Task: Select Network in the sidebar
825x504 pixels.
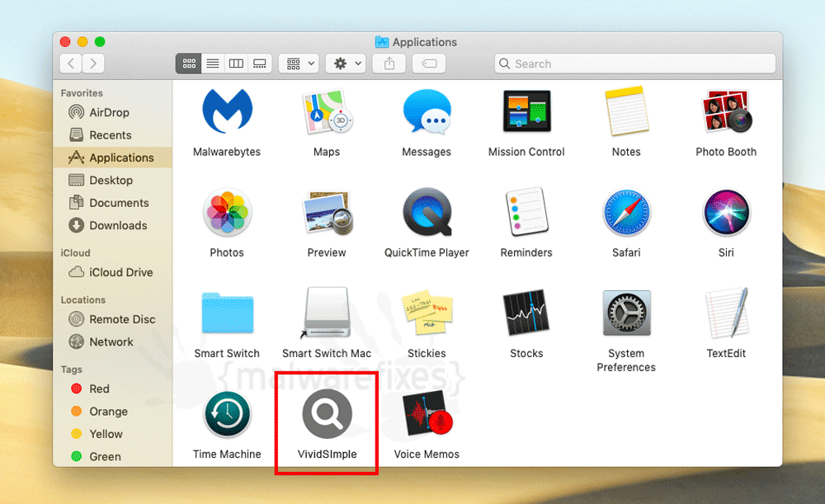Action: point(112,342)
